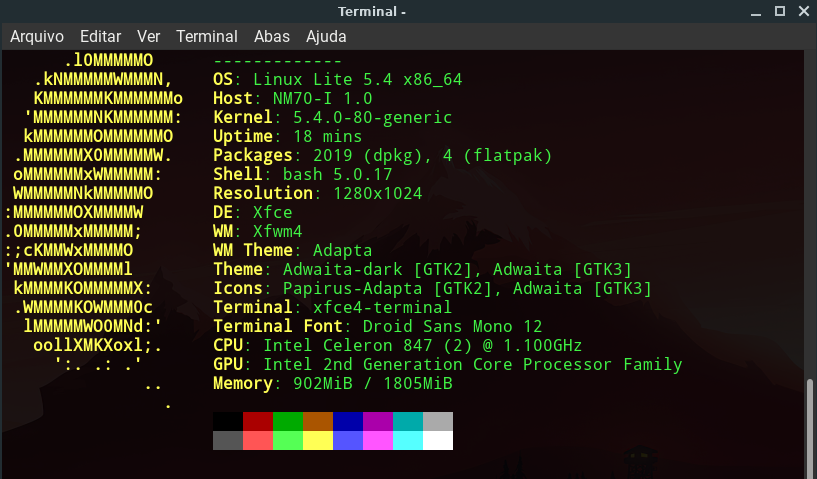
Task: Click the bright magenta color block
Action: click(x=378, y=440)
